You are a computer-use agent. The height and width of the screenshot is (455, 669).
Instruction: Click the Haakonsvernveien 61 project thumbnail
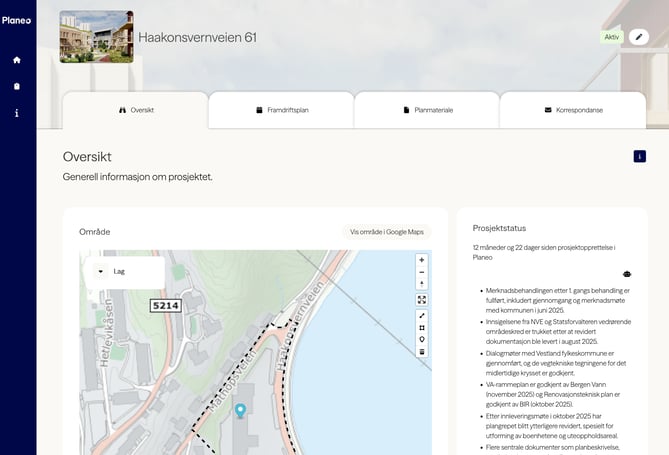click(96, 37)
